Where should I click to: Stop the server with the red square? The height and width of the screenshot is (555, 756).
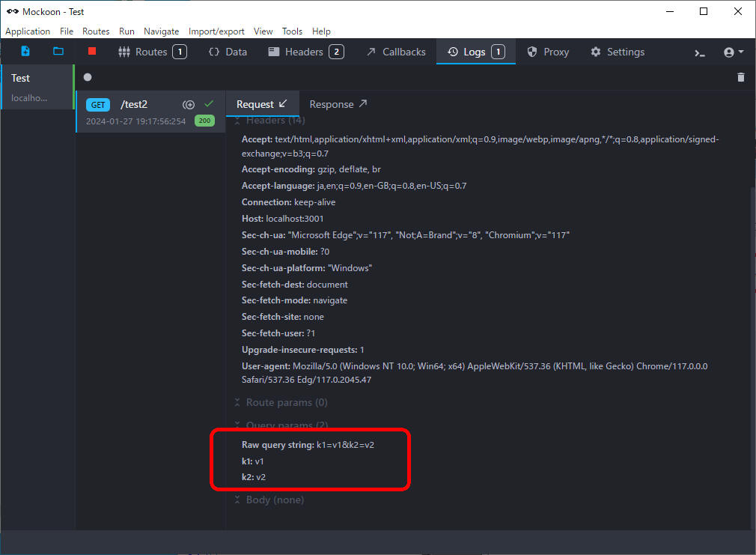coord(92,52)
